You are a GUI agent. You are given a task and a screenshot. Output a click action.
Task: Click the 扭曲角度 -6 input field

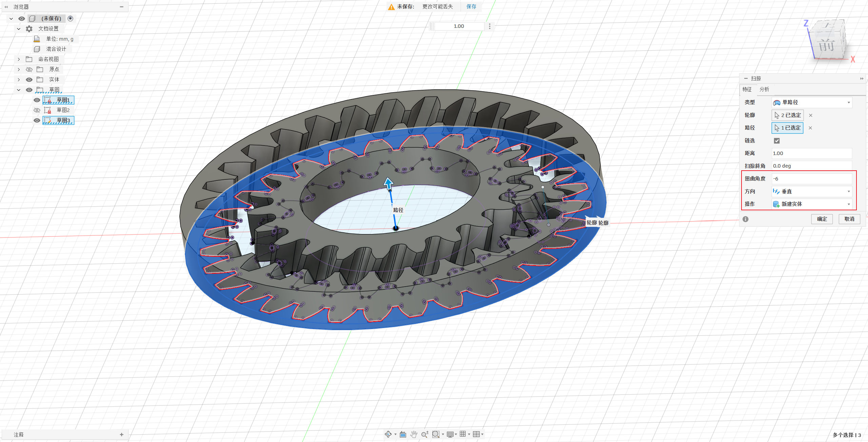pyautogui.click(x=812, y=179)
